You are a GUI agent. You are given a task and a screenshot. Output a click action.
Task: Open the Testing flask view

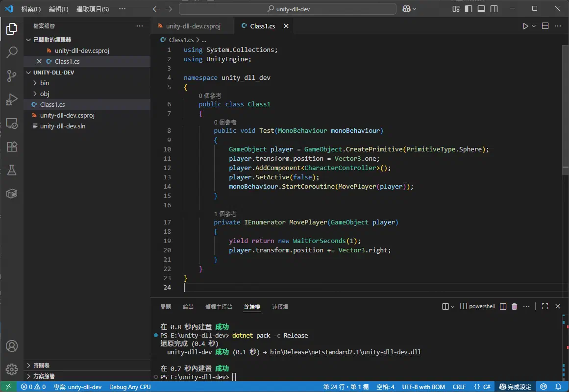click(x=12, y=170)
